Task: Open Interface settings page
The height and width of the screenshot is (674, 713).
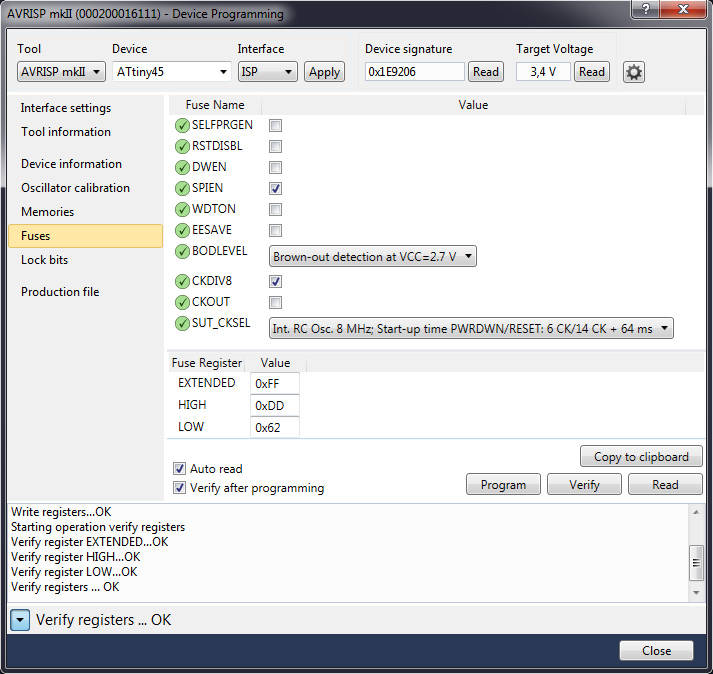Action: (x=66, y=108)
